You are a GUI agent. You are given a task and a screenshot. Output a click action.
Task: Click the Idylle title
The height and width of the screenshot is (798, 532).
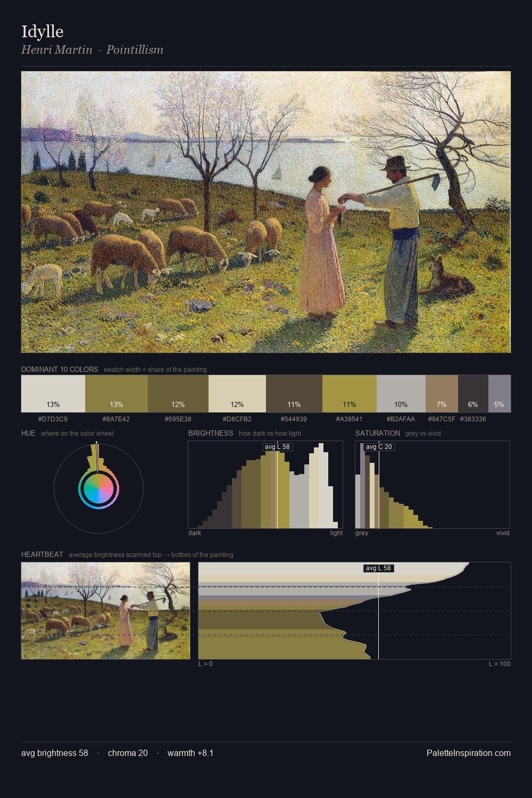pos(43,31)
